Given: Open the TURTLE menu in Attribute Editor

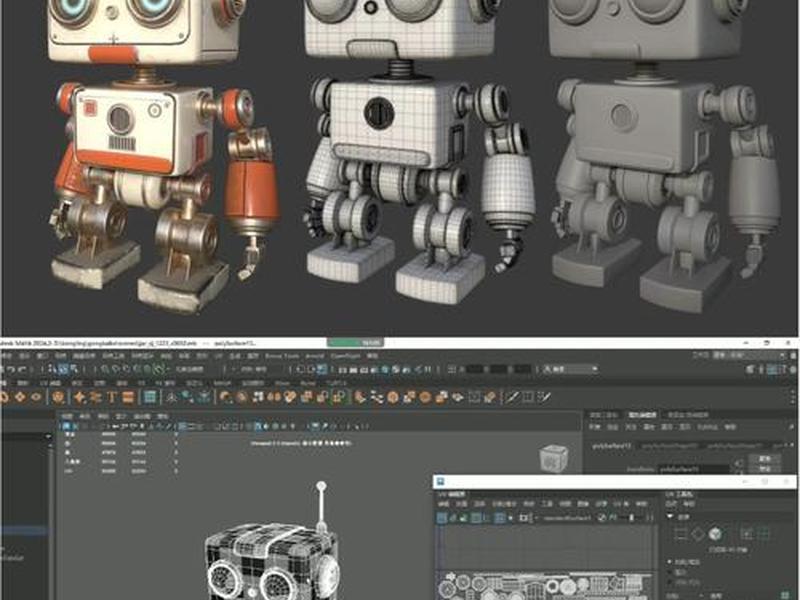Looking at the screenshot, I should [707, 427].
